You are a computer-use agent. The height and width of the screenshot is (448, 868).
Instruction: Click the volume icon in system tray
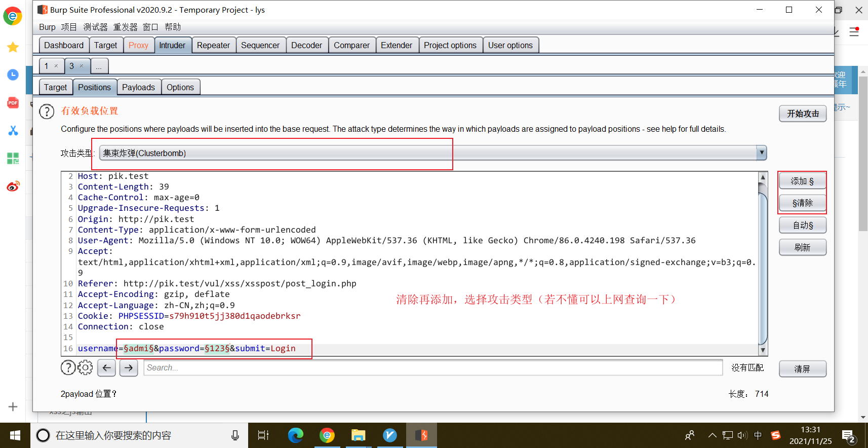point(743,435)
